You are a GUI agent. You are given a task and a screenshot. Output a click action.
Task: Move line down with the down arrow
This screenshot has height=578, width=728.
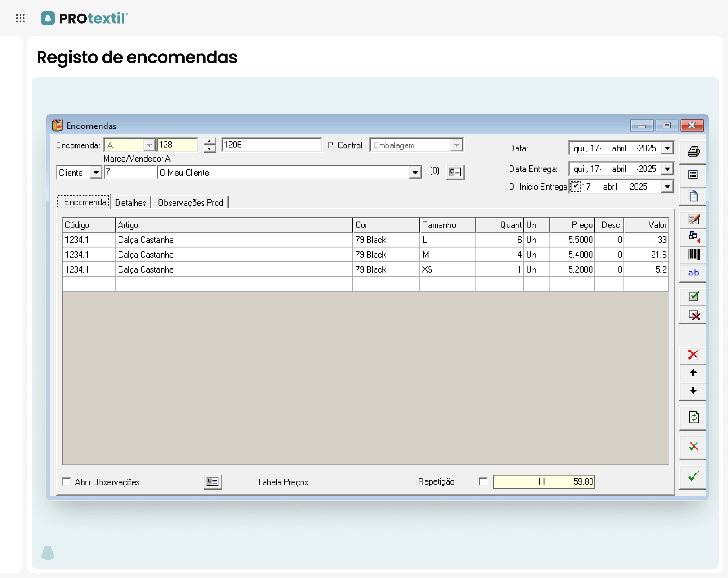tap(693, 391)
